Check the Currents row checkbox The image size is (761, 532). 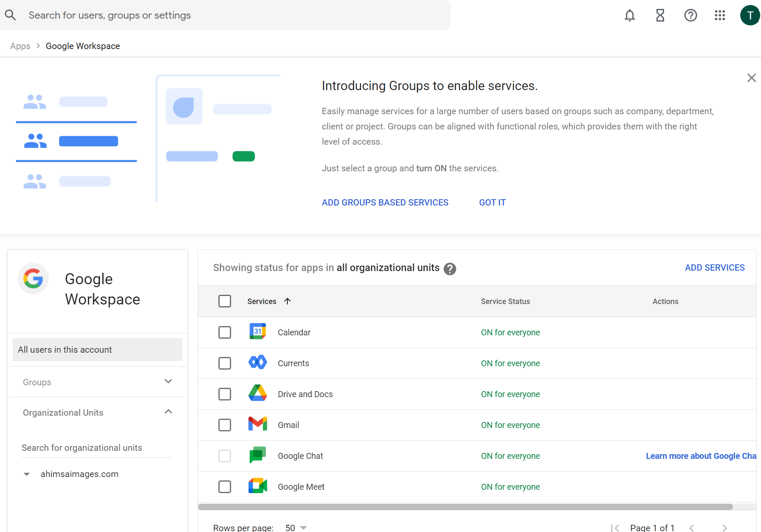click(x=225, y=363)
